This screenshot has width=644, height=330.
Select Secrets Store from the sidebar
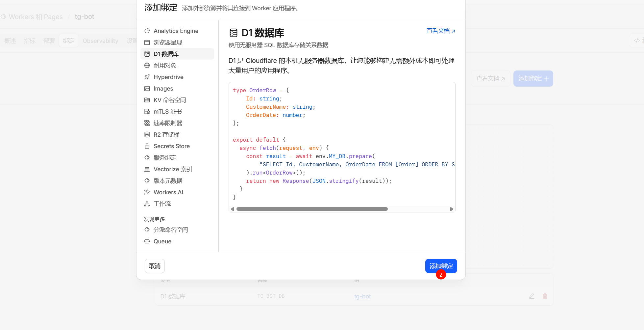click(x=171, y=146)
